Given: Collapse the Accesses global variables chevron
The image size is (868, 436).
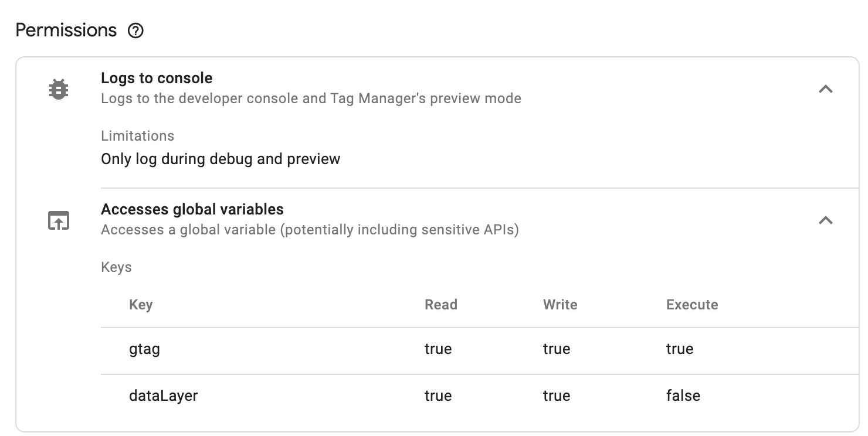Looking at the screenshot, I should tap(826, 220).
